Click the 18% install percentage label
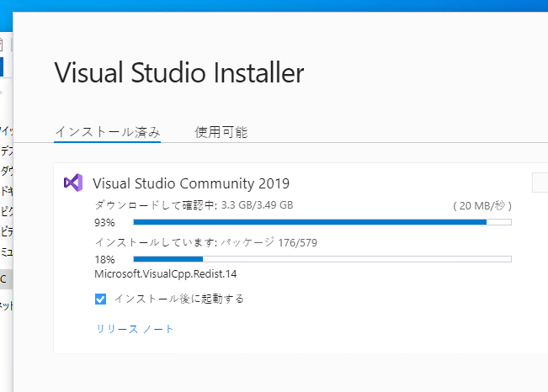The height and width of the screenshot is (392, 548). pyautogui.click(x=104, y=260)
